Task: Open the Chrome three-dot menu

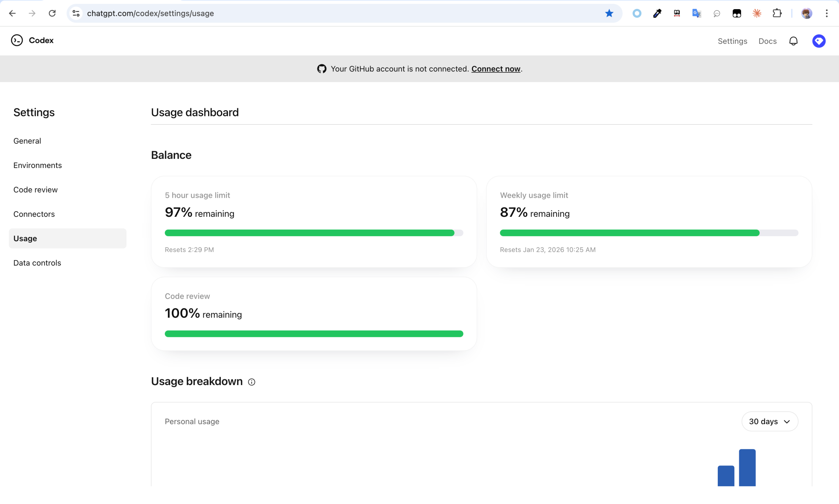Action: point(827,13)
